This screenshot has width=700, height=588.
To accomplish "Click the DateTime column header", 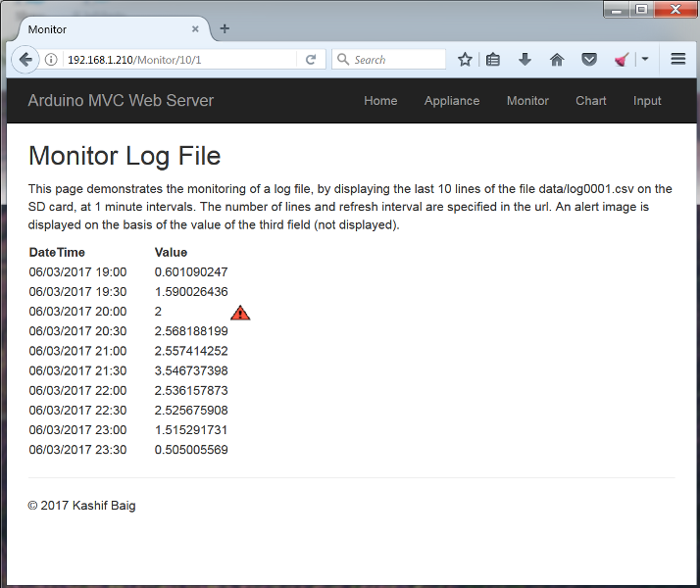I will (x=57, y=253).
